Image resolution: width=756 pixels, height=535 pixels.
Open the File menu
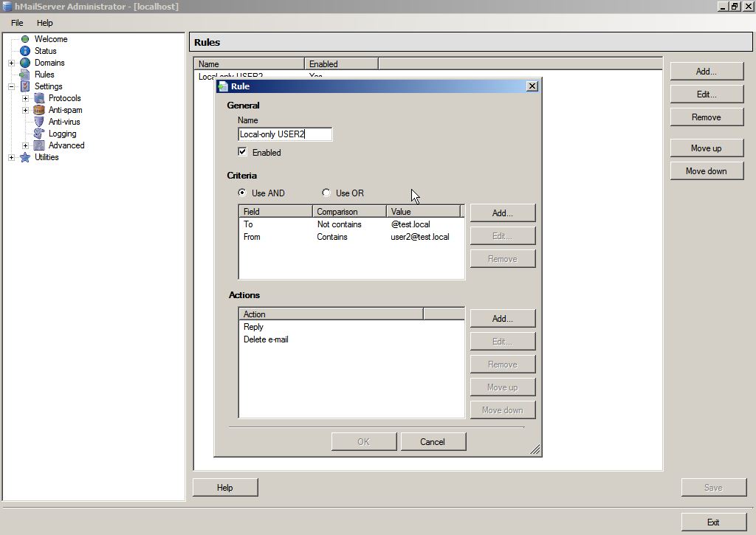[x=17, y=23]
